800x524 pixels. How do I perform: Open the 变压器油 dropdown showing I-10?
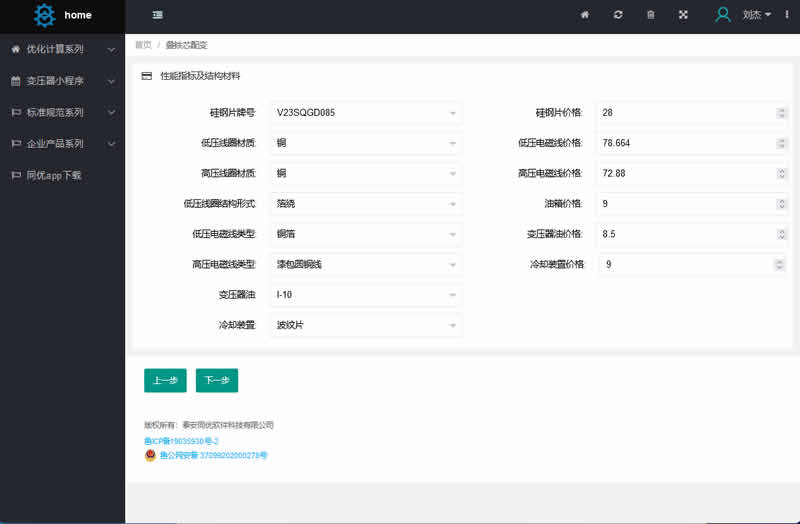(x=366, y=295)
